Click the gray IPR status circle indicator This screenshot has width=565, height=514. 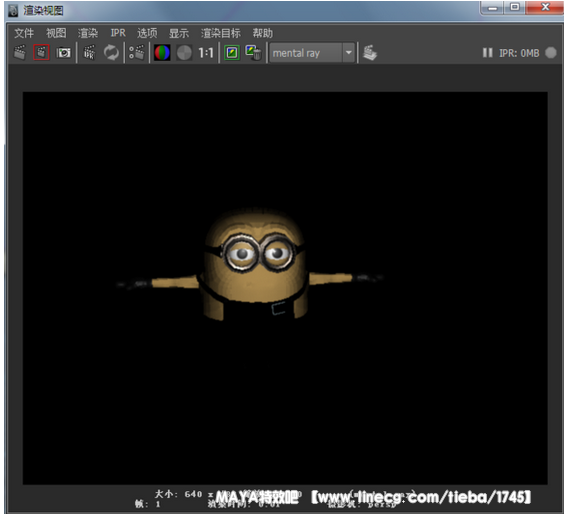(x=551, y=53)
